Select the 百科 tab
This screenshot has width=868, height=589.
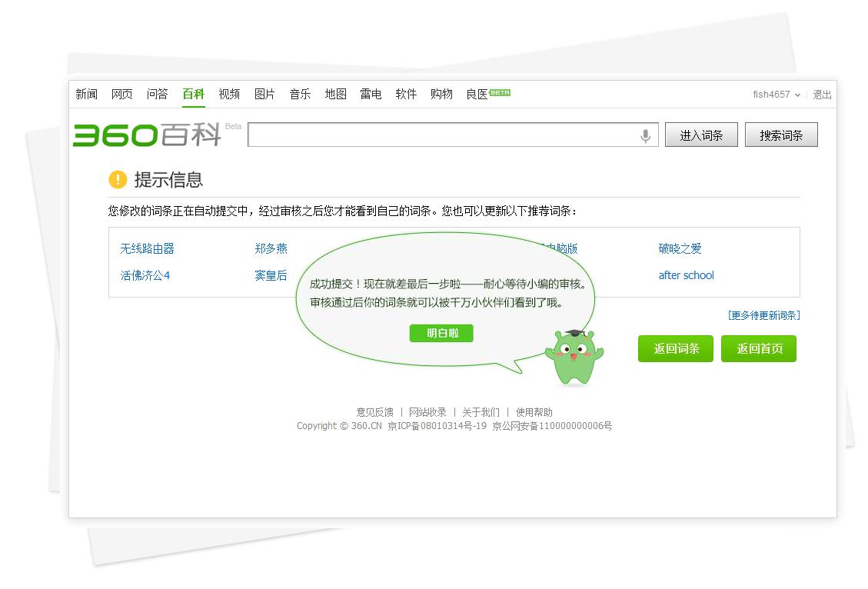point(194,94)
